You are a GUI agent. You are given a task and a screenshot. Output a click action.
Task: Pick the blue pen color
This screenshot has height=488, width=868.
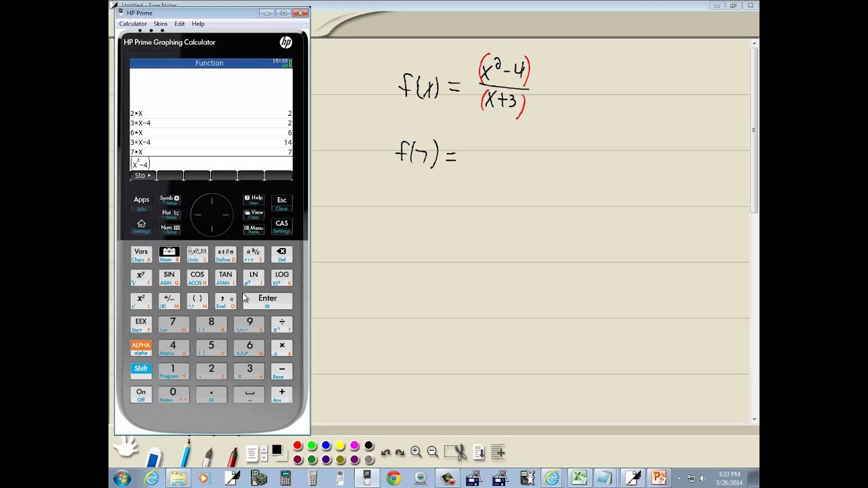326,446
